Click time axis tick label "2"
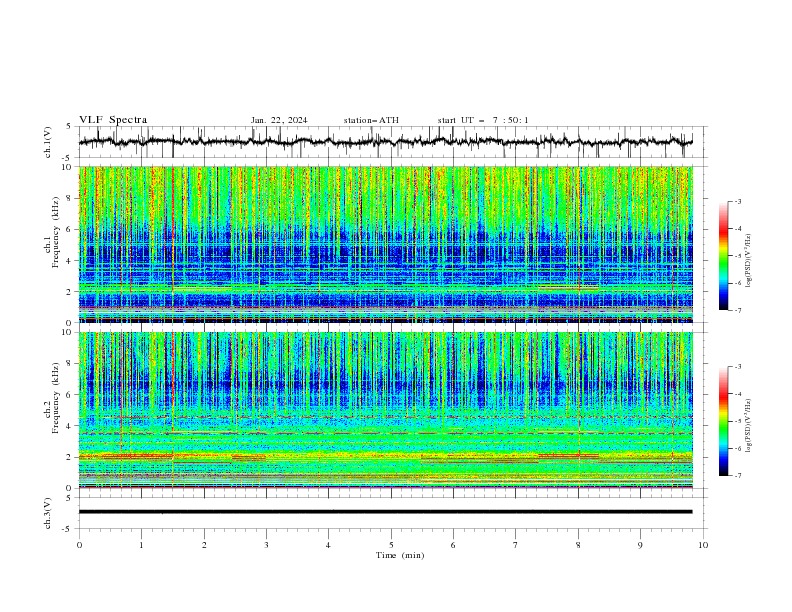792x612 pixels. (204, 545)
